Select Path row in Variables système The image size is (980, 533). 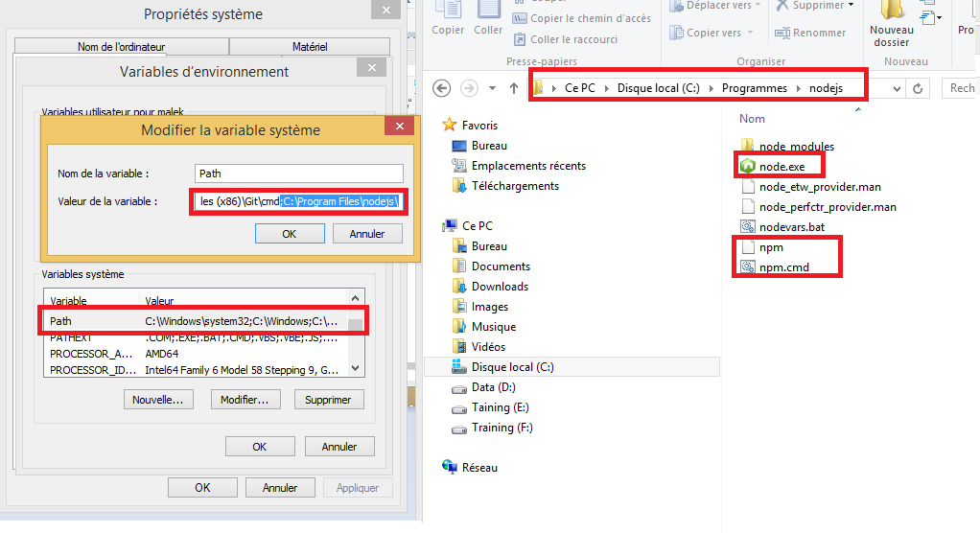[197, 321]
